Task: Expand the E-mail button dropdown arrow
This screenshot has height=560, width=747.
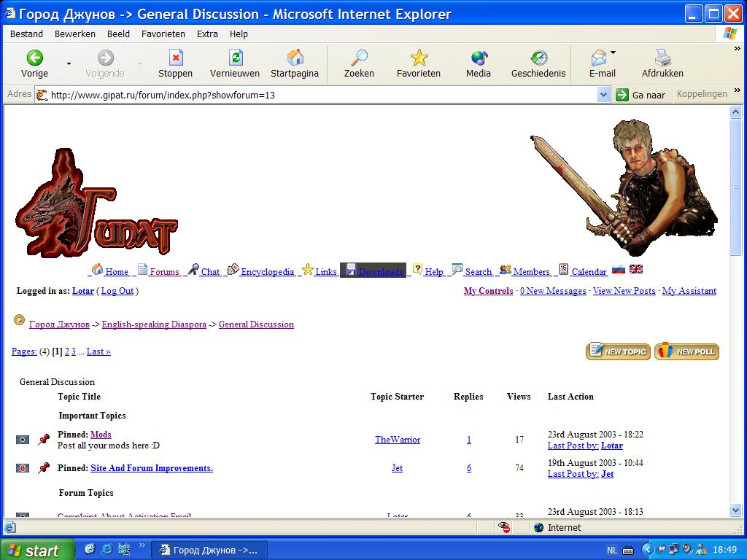Action: coord(613,53)
